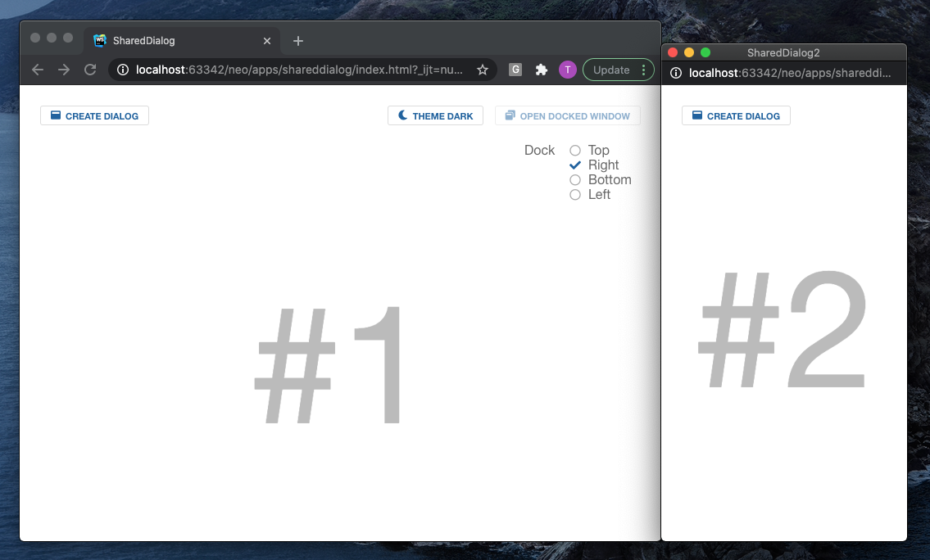Select the Top dock radio
Viewport: 930px width, 560px height.
574,151
